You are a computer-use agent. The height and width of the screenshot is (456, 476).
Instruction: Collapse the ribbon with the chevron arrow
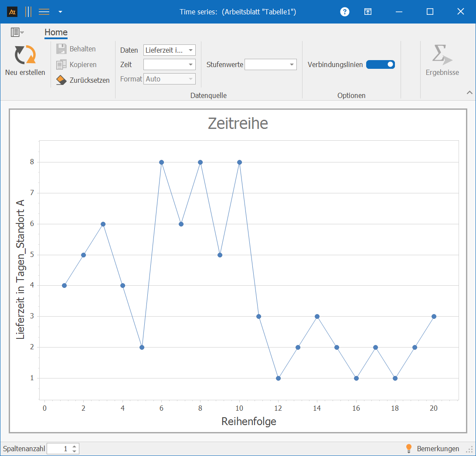pos(469,92)
